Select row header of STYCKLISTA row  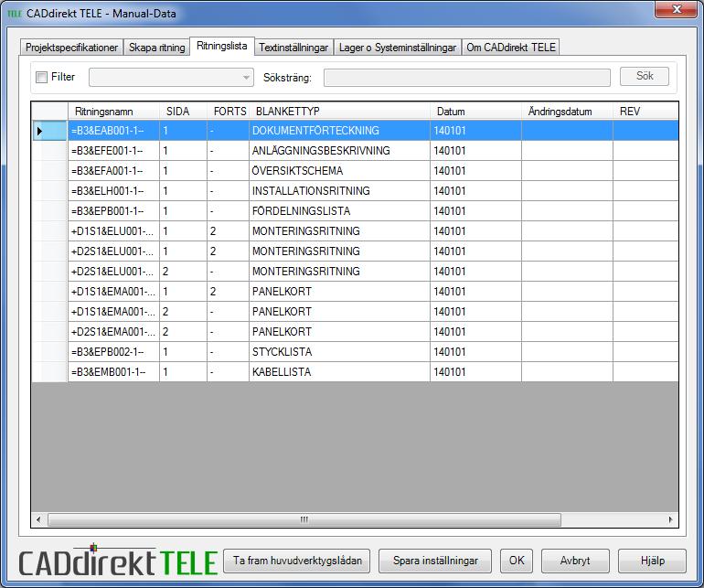pos(49,352)
